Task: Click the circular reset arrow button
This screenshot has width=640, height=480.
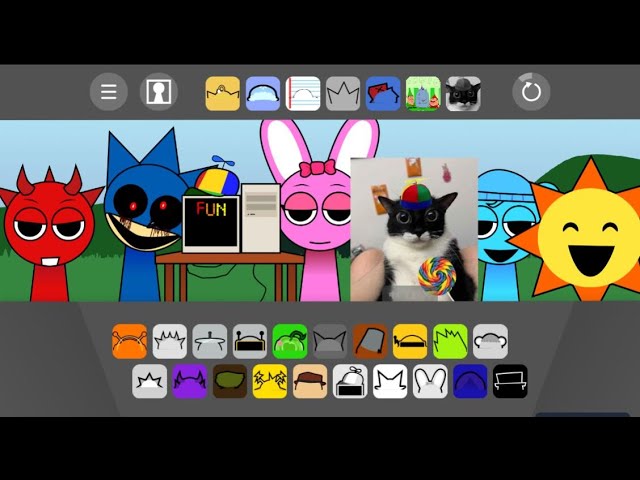Action: (x=531, y=92)
